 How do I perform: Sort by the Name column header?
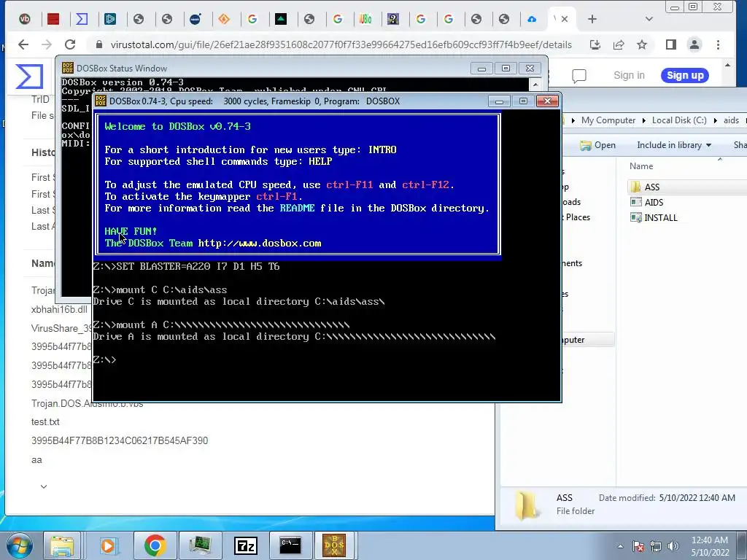click(x=641, y=166)
